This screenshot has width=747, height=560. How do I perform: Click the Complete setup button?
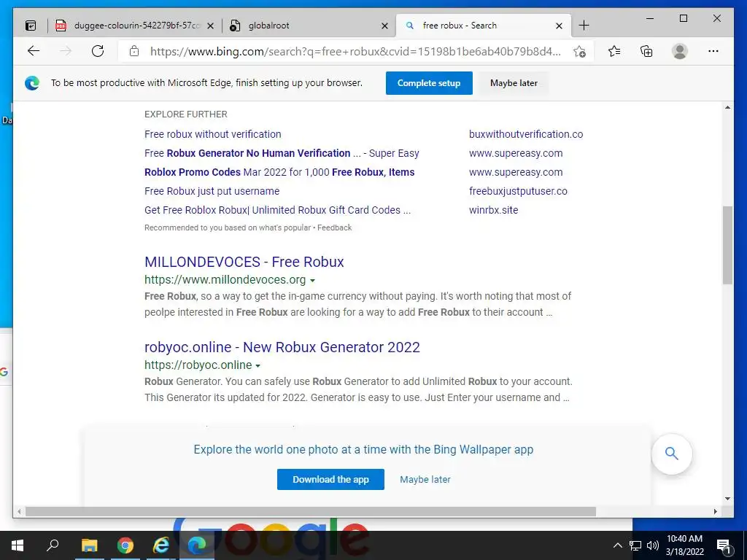pos(429,83)
